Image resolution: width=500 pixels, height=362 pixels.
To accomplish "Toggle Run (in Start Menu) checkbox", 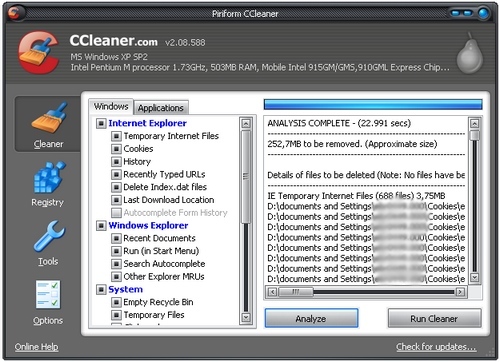I will (x=116, y=251).
